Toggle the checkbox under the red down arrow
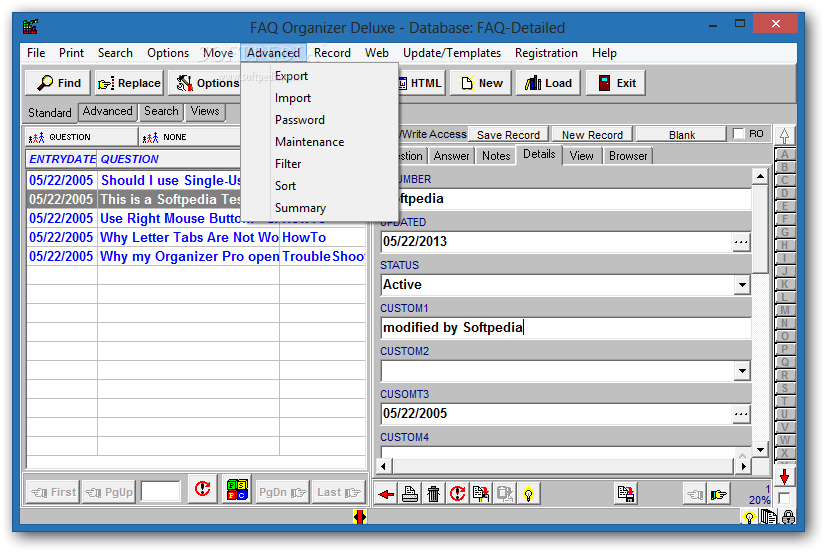 784,498
